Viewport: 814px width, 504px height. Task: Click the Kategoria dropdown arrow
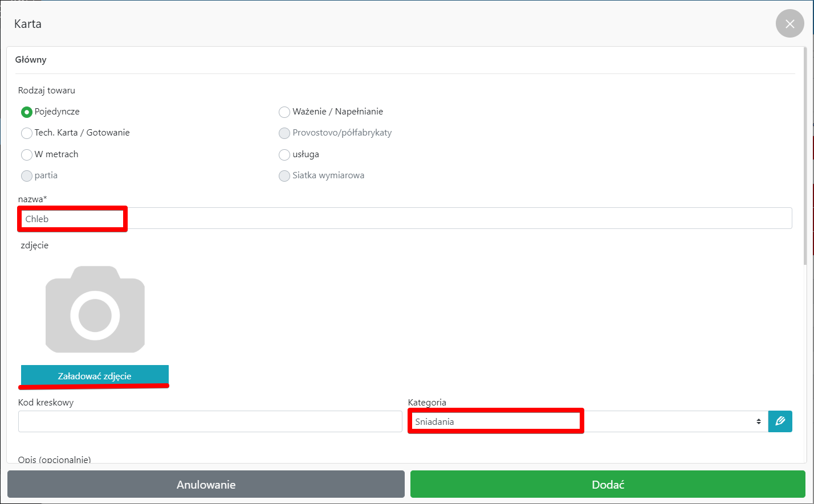(x=758, y=421)
